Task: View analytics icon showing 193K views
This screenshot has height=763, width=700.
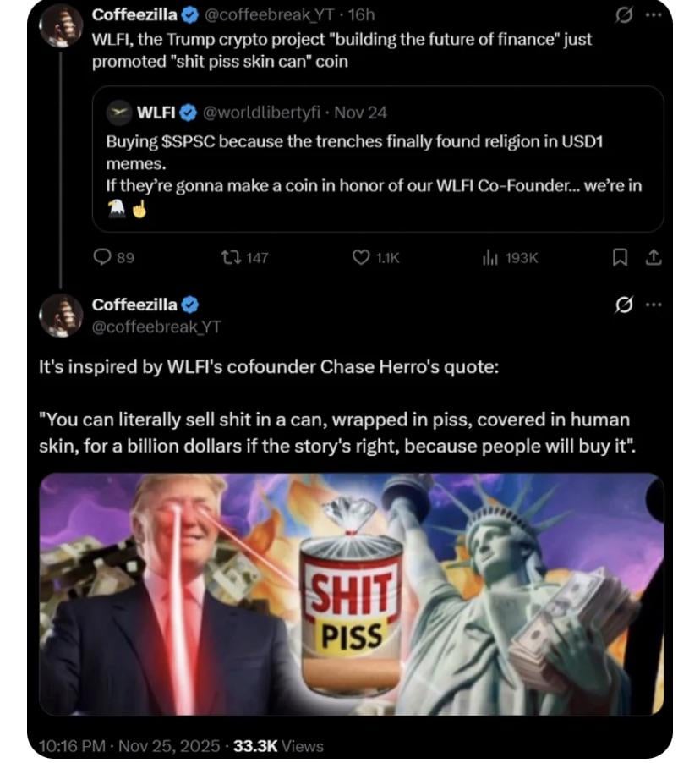Action: click(489, 258)
